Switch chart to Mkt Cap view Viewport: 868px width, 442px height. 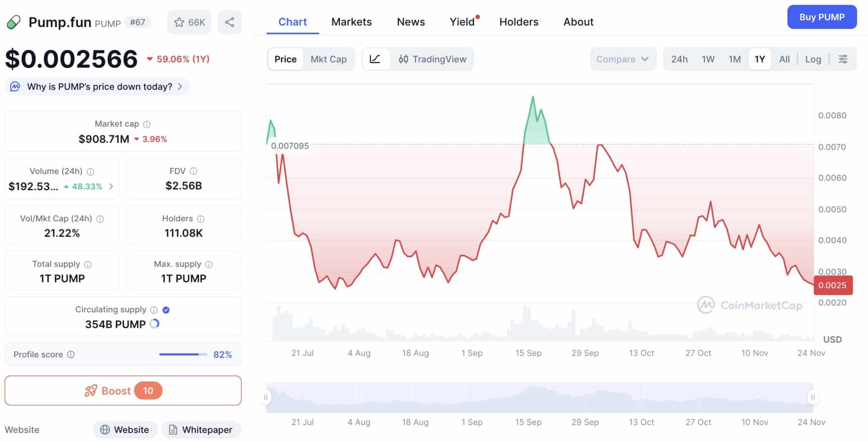[x=328, y=59]
